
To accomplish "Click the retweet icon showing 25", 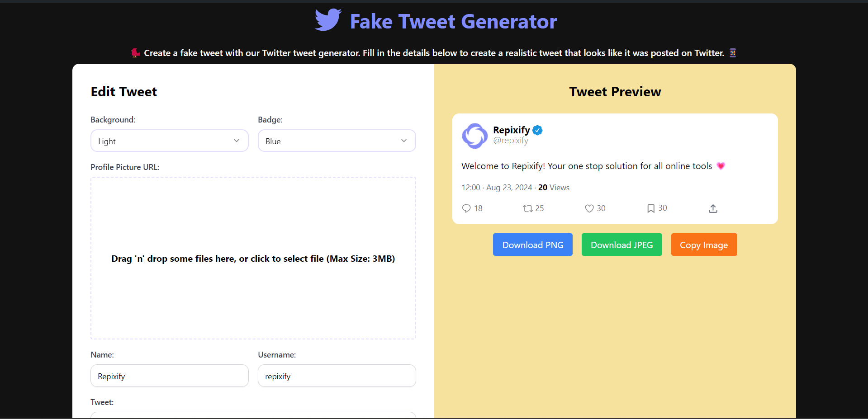I will coord(527,208).
